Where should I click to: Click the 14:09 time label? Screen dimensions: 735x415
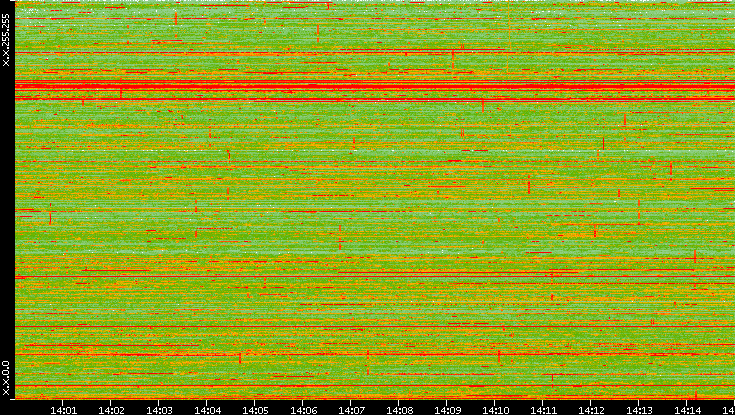pyautogui.click(x=447, y=410)
